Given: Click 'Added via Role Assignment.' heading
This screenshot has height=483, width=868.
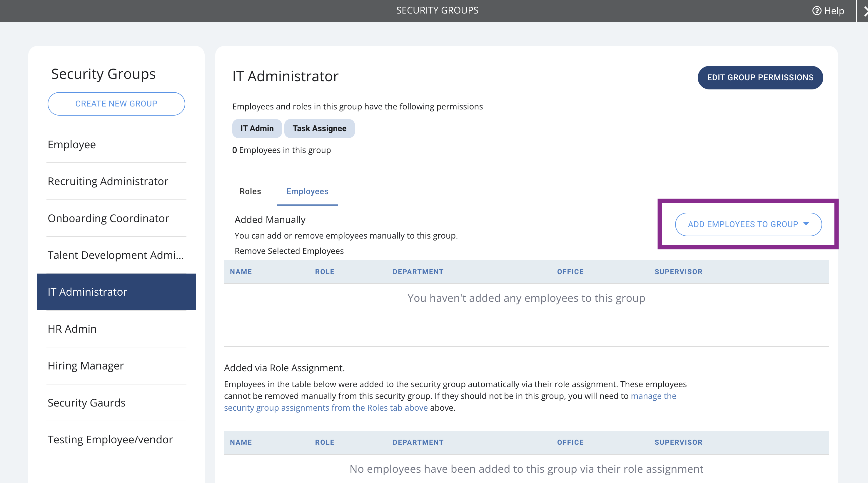Looking at the screenshot, I should click(x=284, y=368).
